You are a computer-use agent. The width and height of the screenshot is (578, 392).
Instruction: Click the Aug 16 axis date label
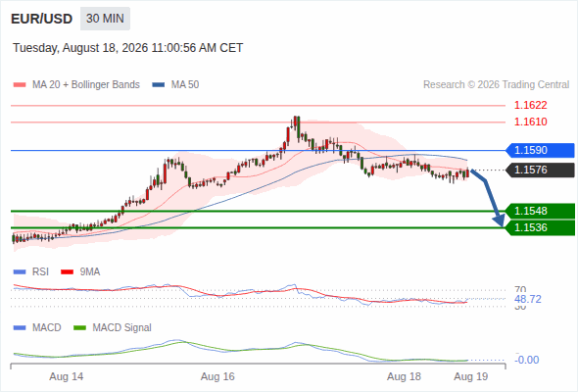[x=217, y=376]
